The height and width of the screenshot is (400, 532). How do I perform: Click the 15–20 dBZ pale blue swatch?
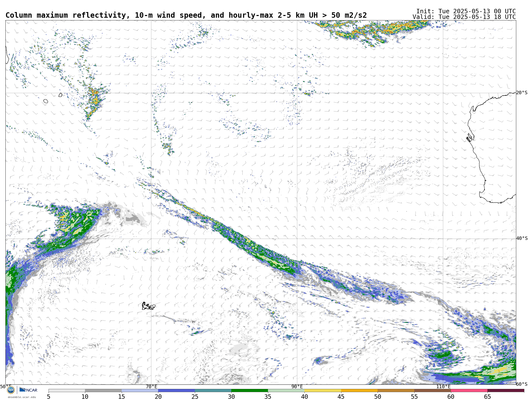click(x=140, y=391)
